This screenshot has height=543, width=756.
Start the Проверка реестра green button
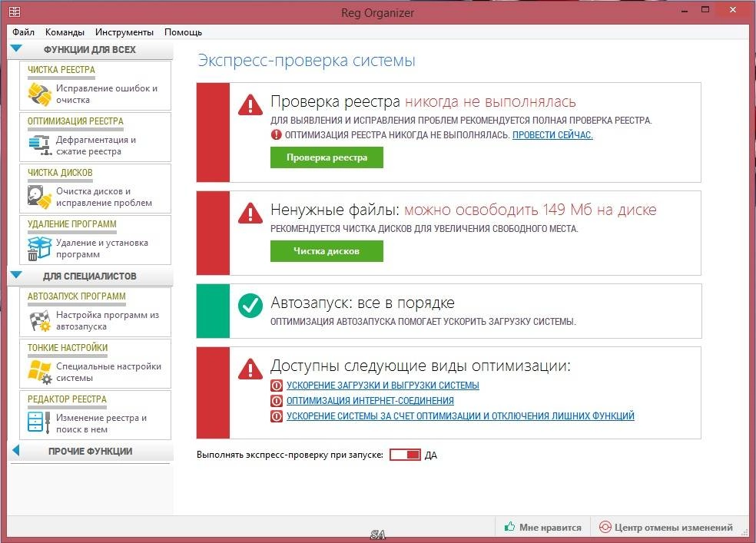[327, 157]
